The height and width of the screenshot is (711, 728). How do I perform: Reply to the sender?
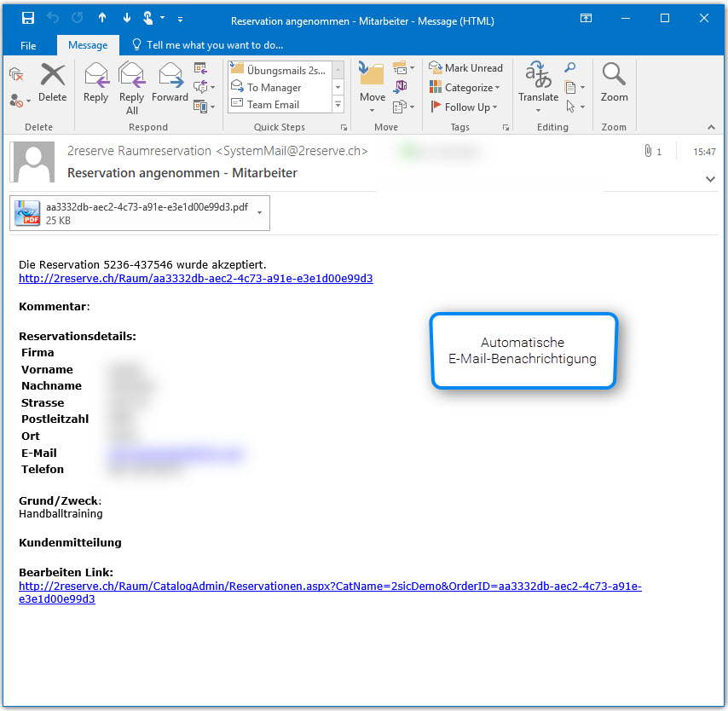point(95,84)
